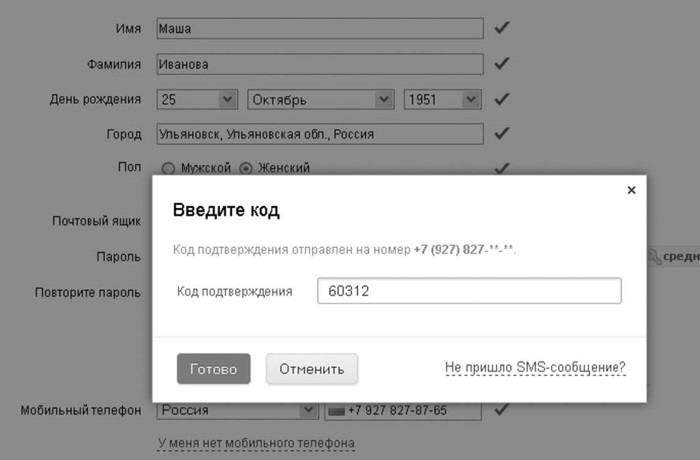The height and width of the screenshot is (460, 700).
Task: Click the checkmark icon next to the Пол row
Action: (502, 168)
